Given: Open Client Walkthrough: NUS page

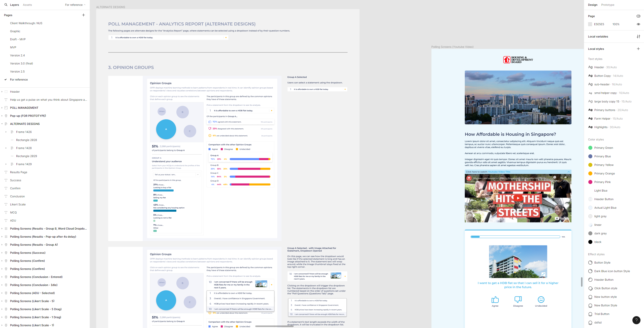Looking at the screenshot, I should (26, 23).
